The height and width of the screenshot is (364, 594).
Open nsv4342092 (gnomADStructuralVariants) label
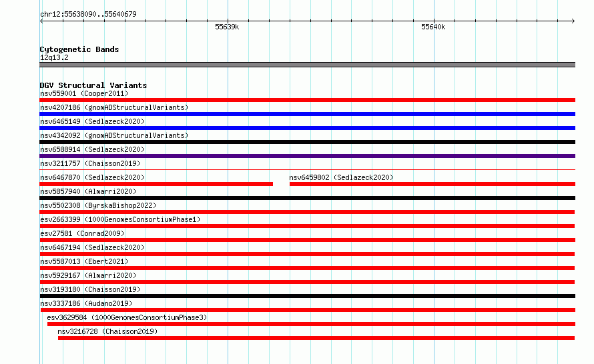click(114, 135)
